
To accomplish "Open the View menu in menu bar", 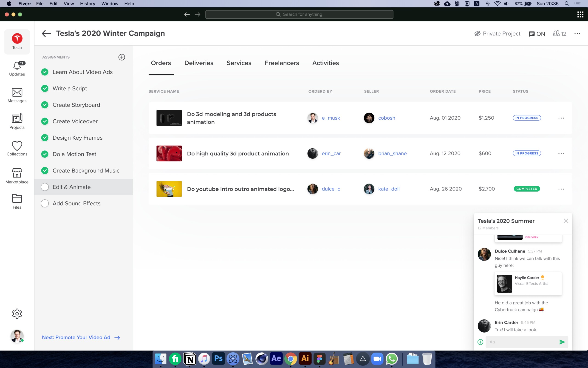I will [69, 4].
